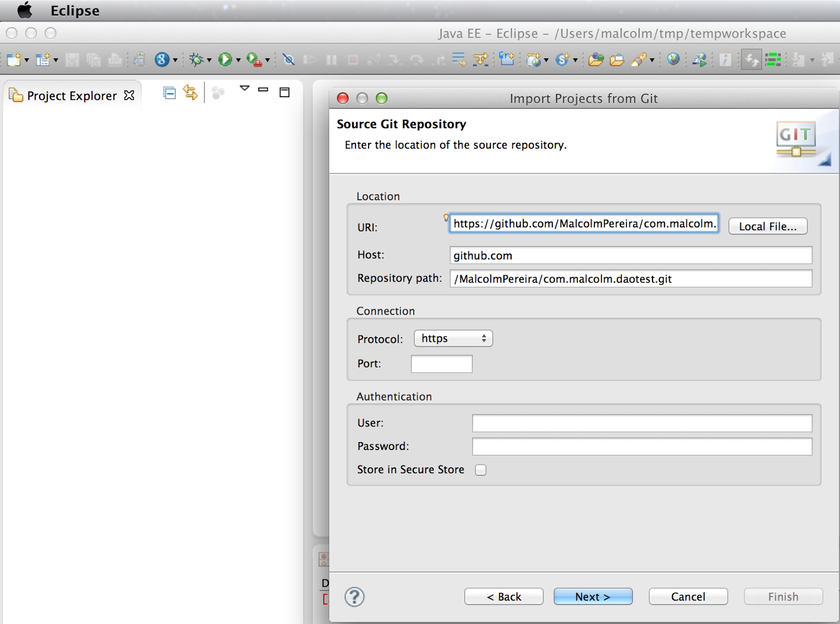
Task: Open the Eclipse application menu
Action: pyautogui.click(x=75, y=11)
